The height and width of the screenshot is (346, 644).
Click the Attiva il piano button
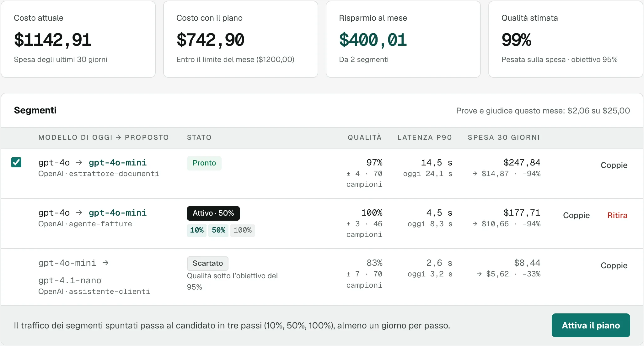tap(591, 325)
